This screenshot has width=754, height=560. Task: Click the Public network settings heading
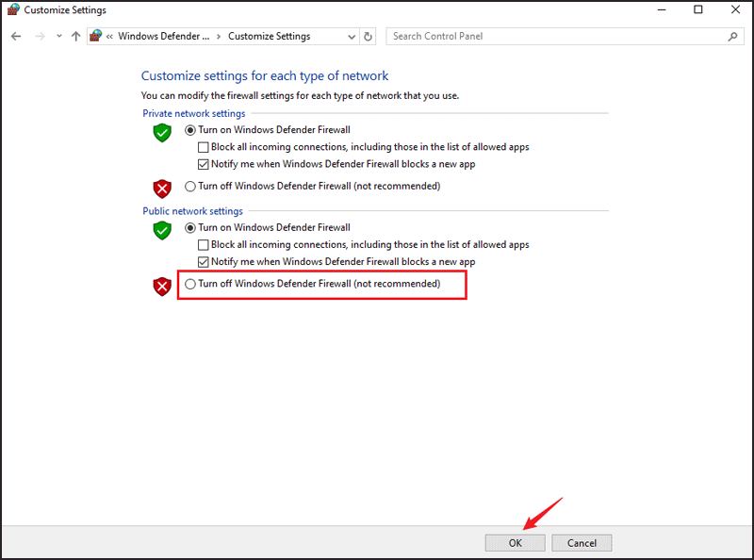[x=193, y=211]
